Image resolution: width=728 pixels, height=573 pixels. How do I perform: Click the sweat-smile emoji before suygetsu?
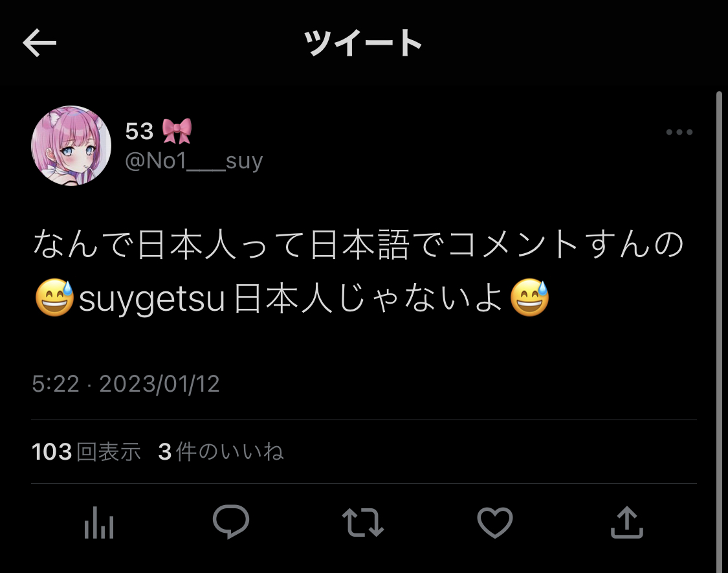click(x=55, y=297)
